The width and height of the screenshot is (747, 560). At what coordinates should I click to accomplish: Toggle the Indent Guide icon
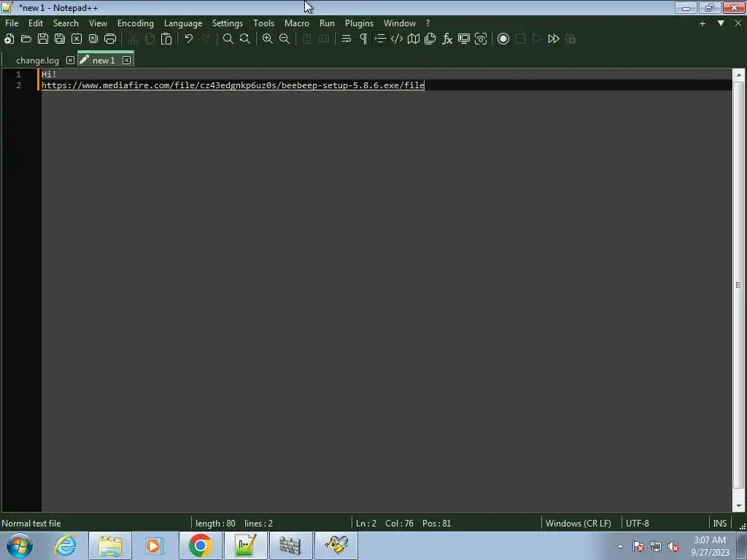(x=380, y=39)
